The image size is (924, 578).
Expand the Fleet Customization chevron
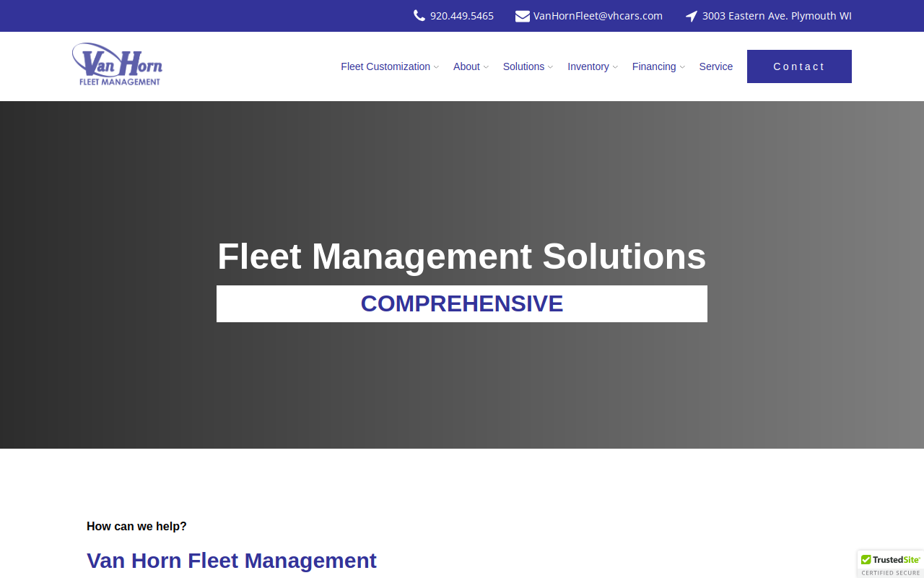click(x=436, y=67)
